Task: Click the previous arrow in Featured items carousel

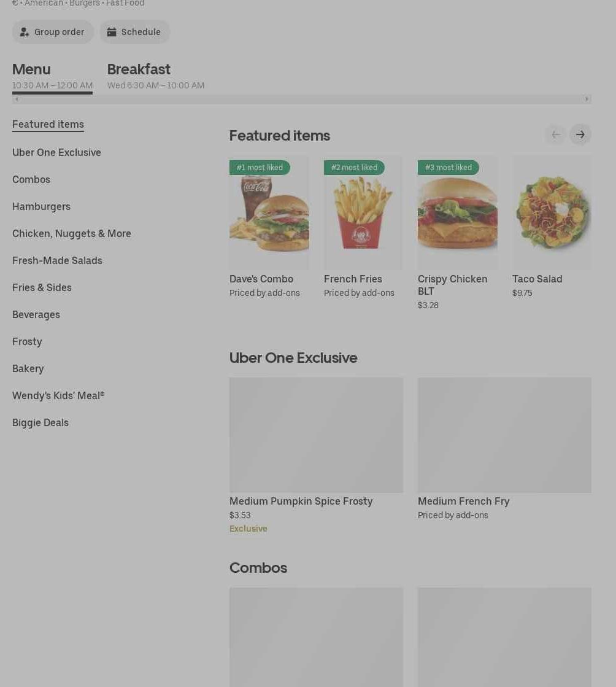Action: [x=556, y=134]
